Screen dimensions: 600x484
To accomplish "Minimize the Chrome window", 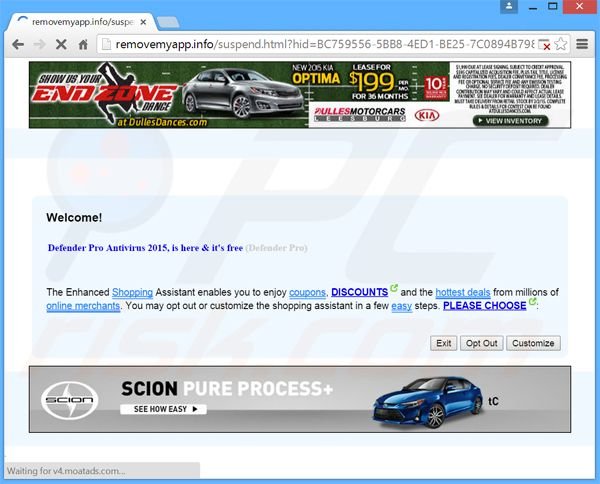I will point(533,7).
